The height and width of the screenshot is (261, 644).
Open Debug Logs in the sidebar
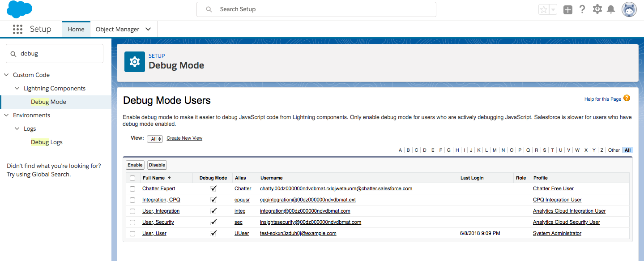[47, 142]
